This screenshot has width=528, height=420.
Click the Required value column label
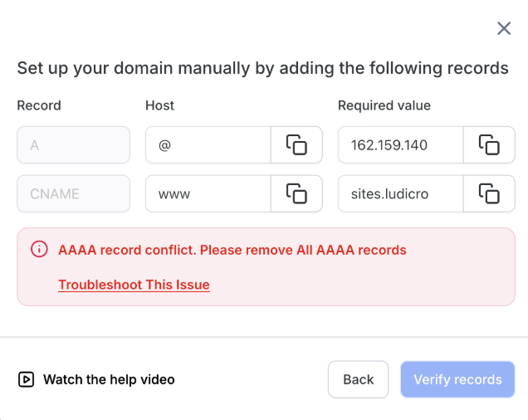coord(384,105)
